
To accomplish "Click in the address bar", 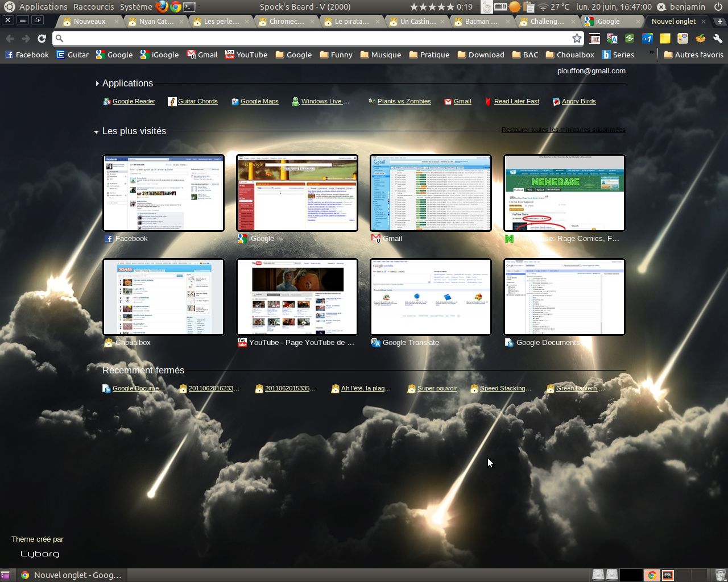I will [313, 39].
